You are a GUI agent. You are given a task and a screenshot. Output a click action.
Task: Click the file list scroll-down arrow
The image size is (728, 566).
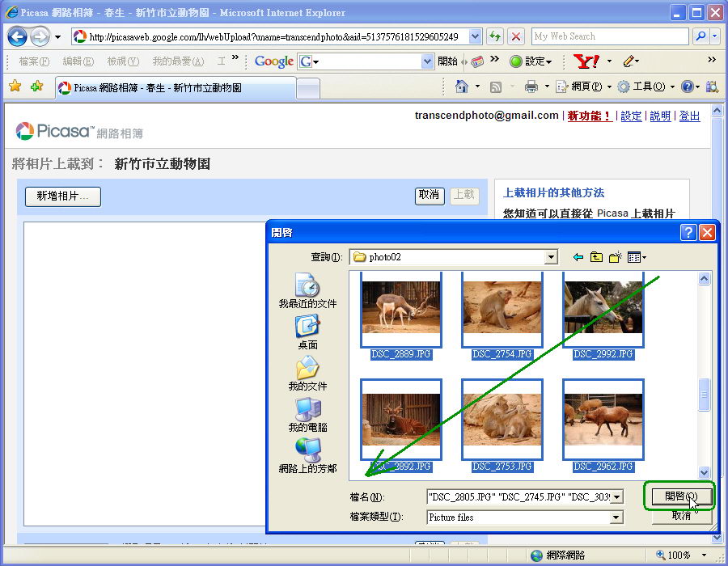point(704,473)
